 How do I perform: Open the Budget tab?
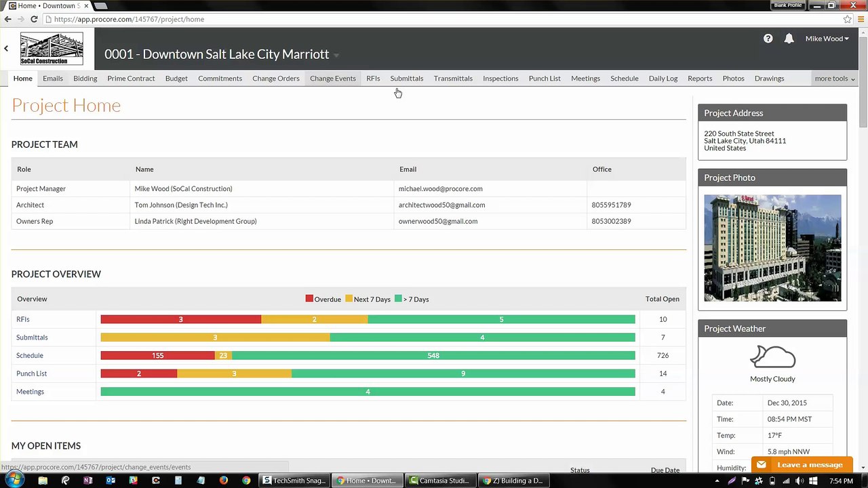[x=176, y=79]
